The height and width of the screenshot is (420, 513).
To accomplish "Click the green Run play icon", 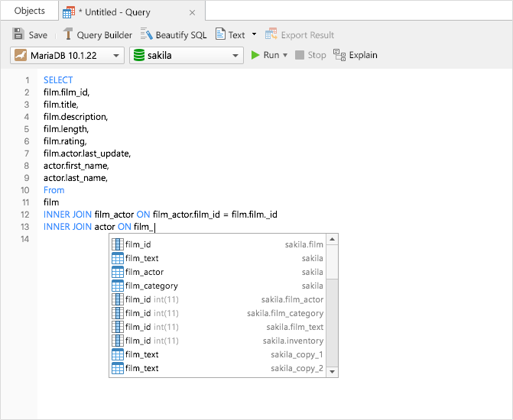I will tap(255, 55).
